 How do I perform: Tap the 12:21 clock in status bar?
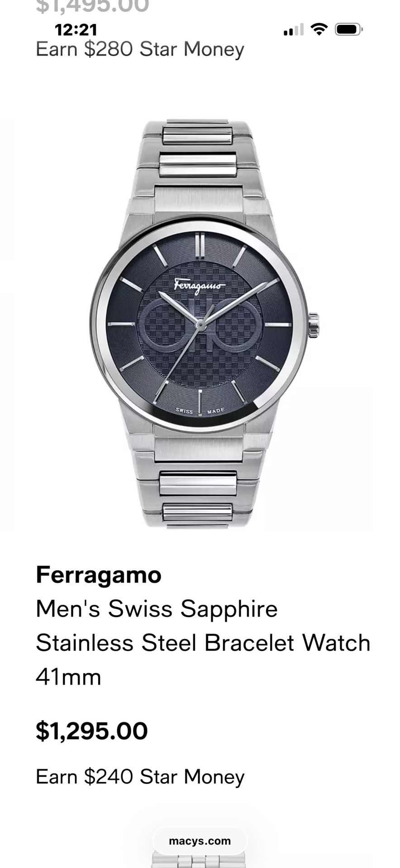(76, 30)
